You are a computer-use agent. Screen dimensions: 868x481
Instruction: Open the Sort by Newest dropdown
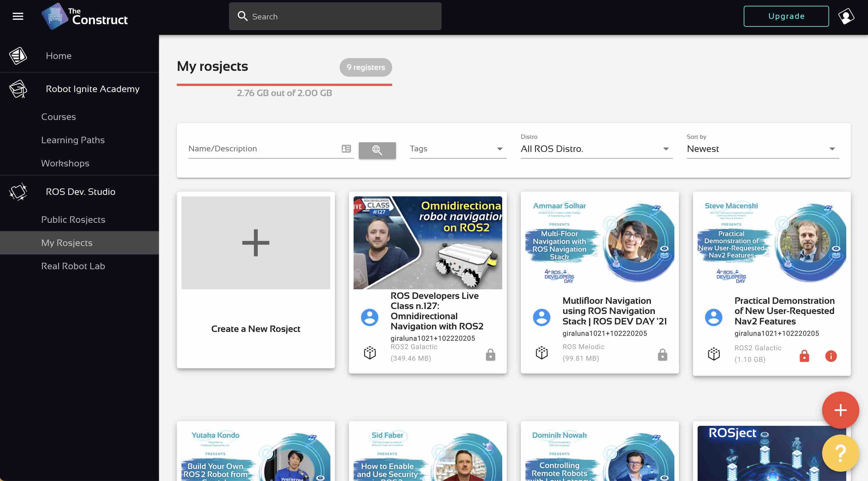pyautogui.click(x=763, y=149)
